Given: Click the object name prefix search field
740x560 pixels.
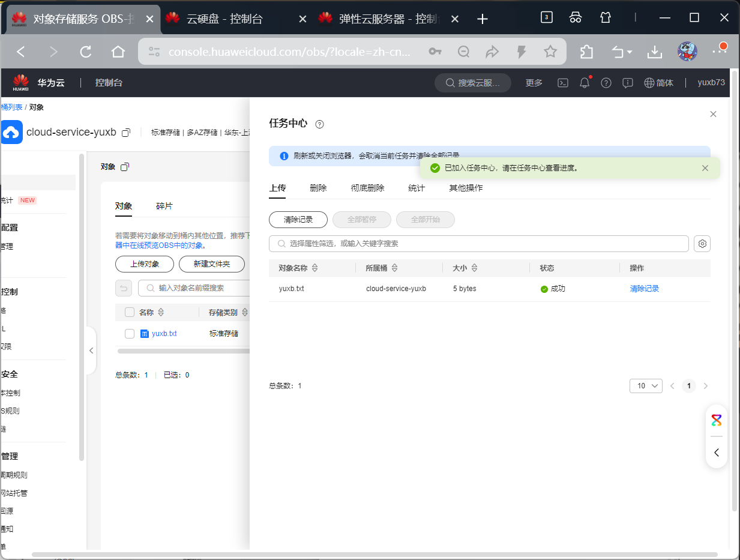Looking at the screenshot, I should (x=194, y=288).
